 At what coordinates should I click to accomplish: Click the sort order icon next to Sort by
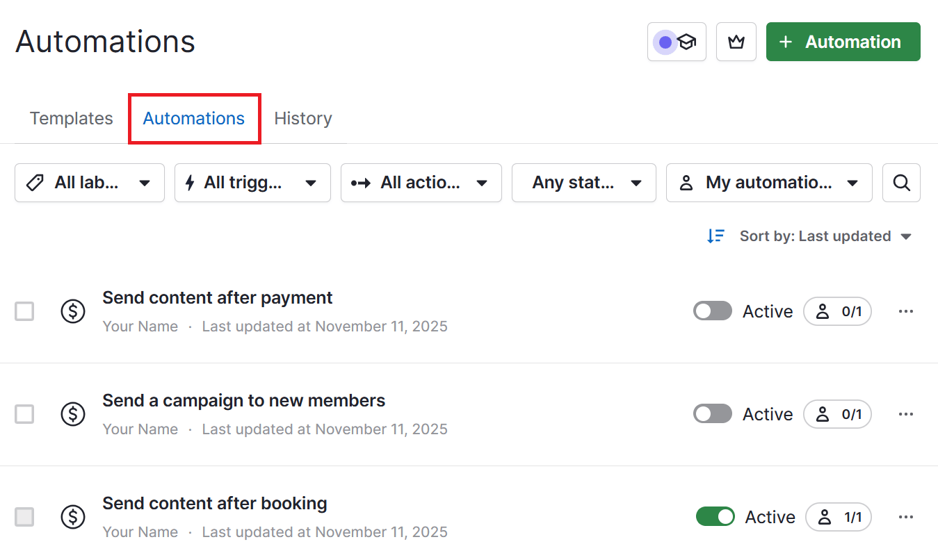click(x=715, y=236)
